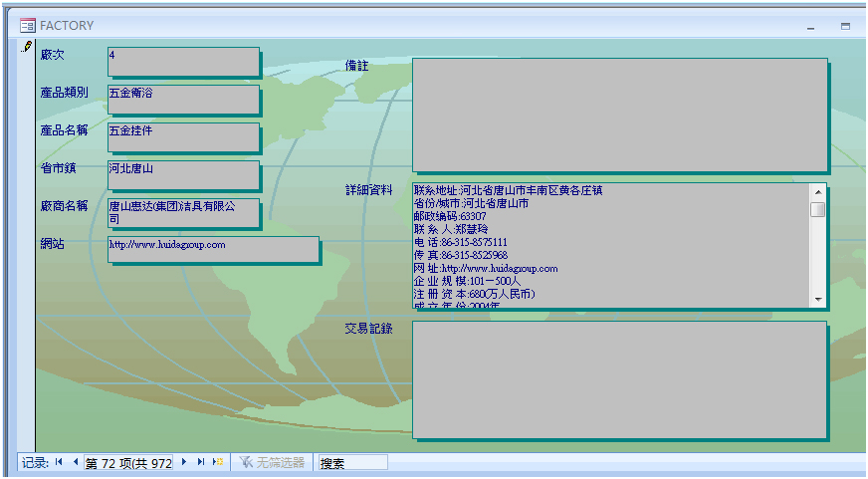The image size is (868, 479).
Task: Click the 網站 field with huidagroup URL
Action: [x=213, y=249]
